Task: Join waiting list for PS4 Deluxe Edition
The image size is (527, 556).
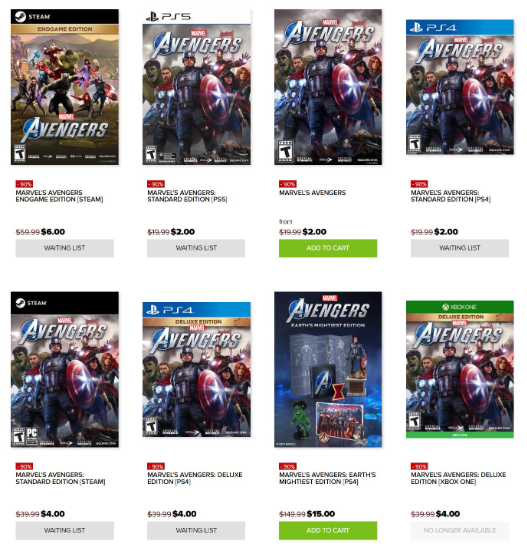Action: [196, 530]
